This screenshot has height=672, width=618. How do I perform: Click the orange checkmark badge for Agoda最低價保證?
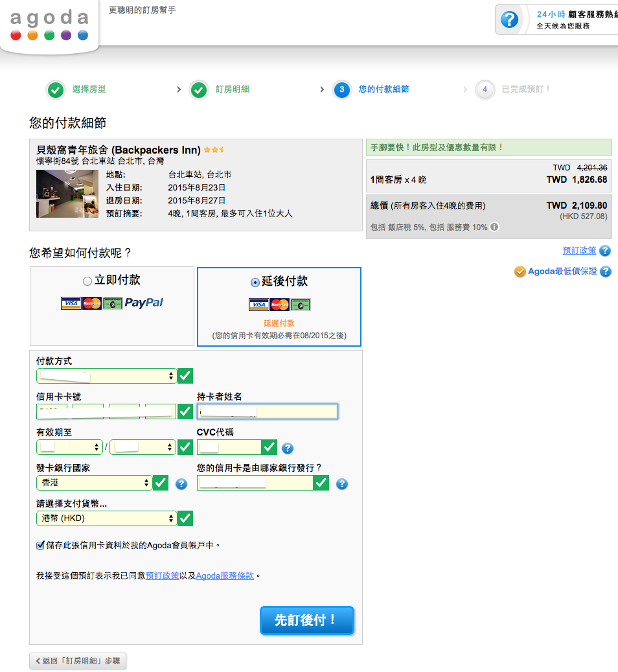coord(520,272)
